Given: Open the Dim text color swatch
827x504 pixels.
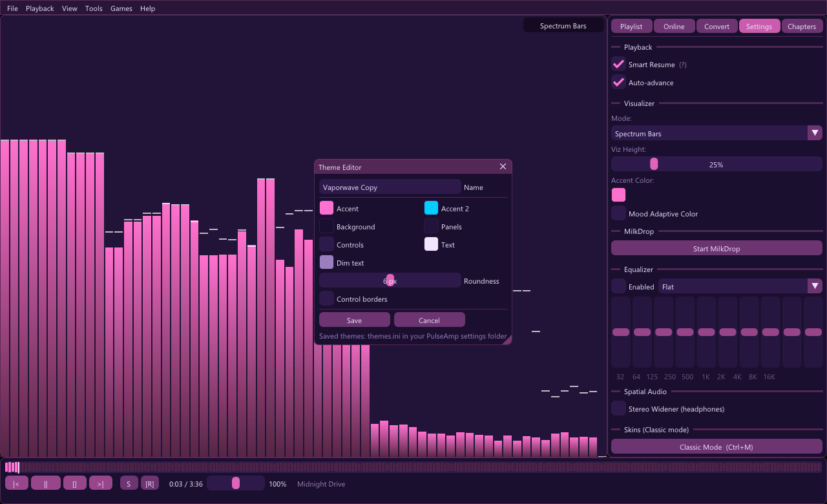Looking at the screenshot, I should tap(326, 262).
